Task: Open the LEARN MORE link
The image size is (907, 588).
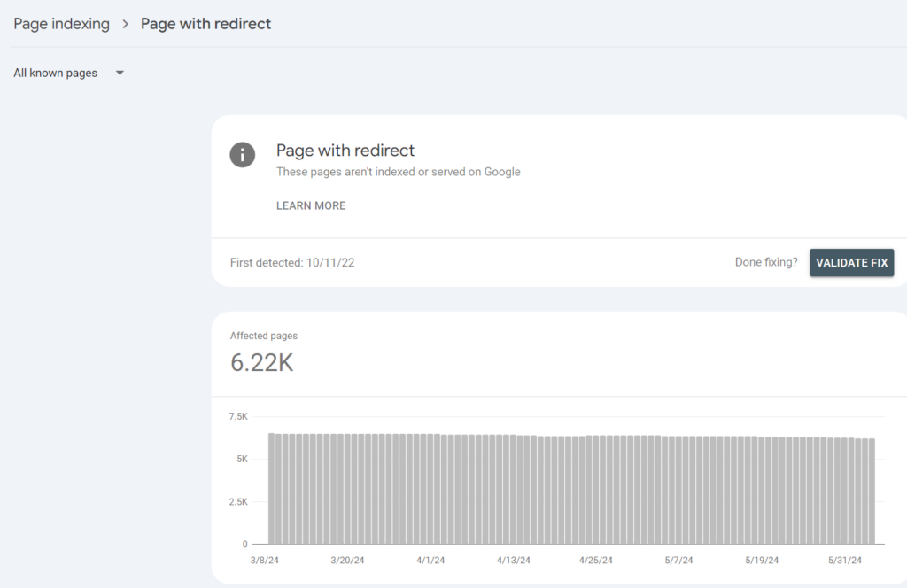Action: pos(311,205)
